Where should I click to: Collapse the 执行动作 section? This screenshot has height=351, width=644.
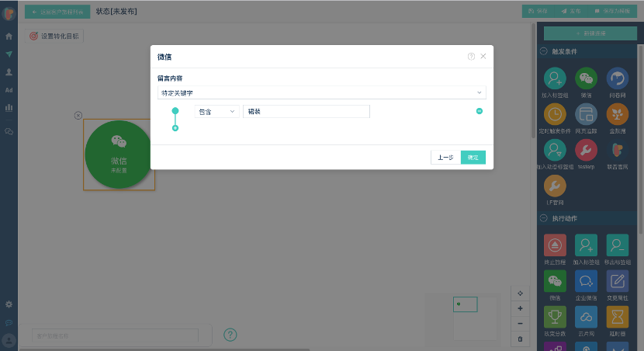543,218
